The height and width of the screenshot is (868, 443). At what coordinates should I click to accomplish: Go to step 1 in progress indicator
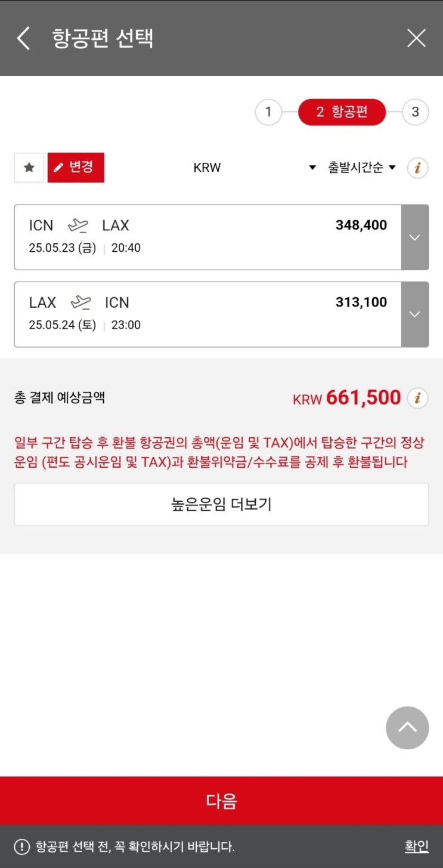(268, 112)
